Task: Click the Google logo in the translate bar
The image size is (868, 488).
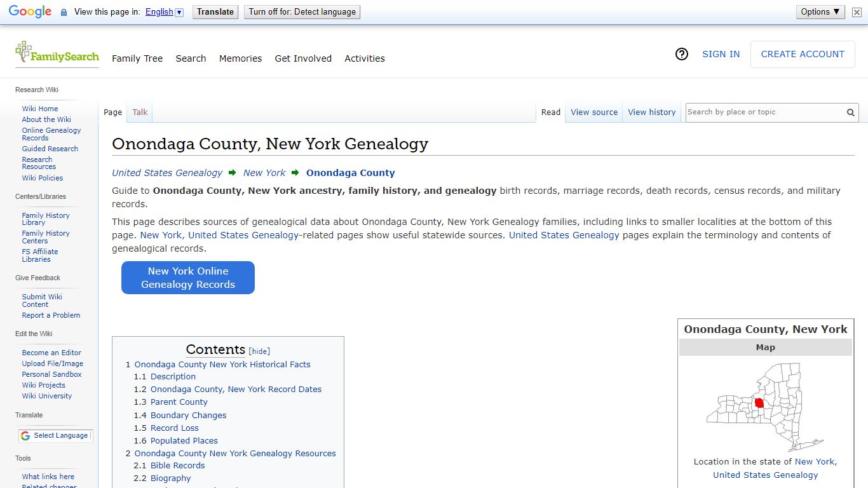Action: [30, 12]
